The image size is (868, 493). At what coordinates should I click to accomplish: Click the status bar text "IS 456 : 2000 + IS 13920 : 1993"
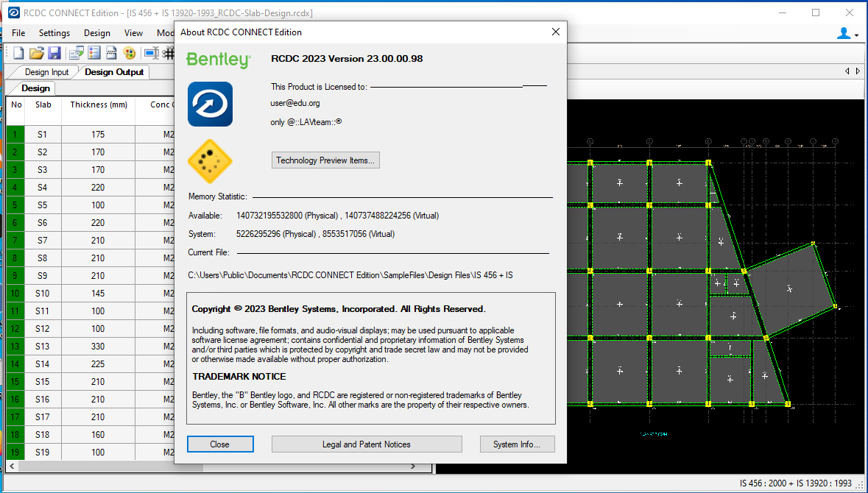pyautogui.click(x=795, y=483)
